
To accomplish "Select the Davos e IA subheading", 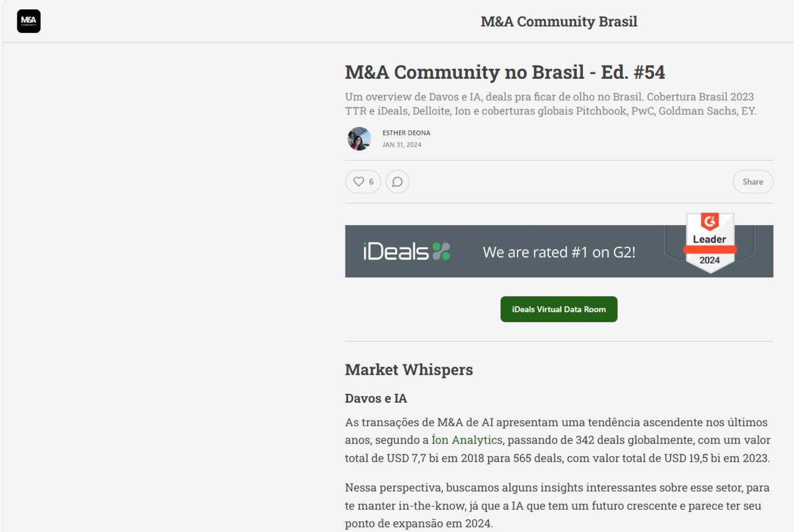I will point(376,398).
